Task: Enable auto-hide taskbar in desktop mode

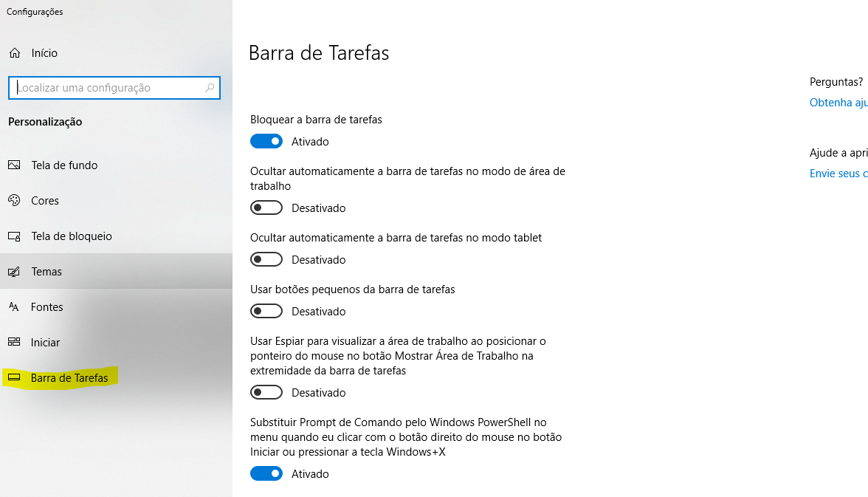Action: click(x=266, y=208)
